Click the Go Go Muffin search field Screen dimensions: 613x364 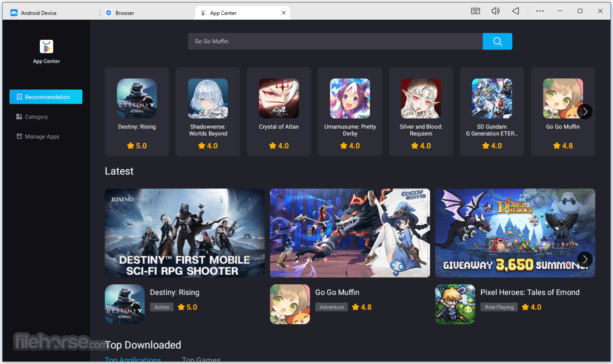(x=335, y=41)
